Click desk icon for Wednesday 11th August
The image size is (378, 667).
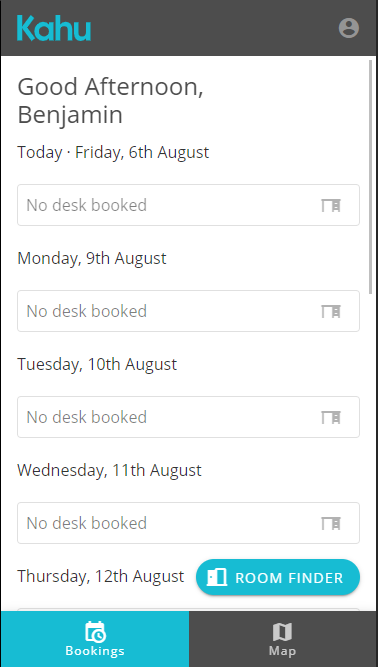click(331, 523)
